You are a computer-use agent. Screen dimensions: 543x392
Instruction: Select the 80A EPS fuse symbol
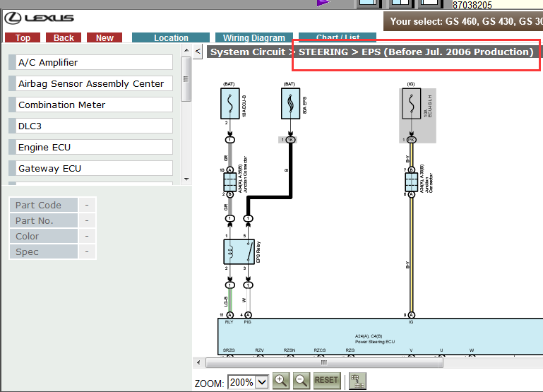click(x=290, y=103)
